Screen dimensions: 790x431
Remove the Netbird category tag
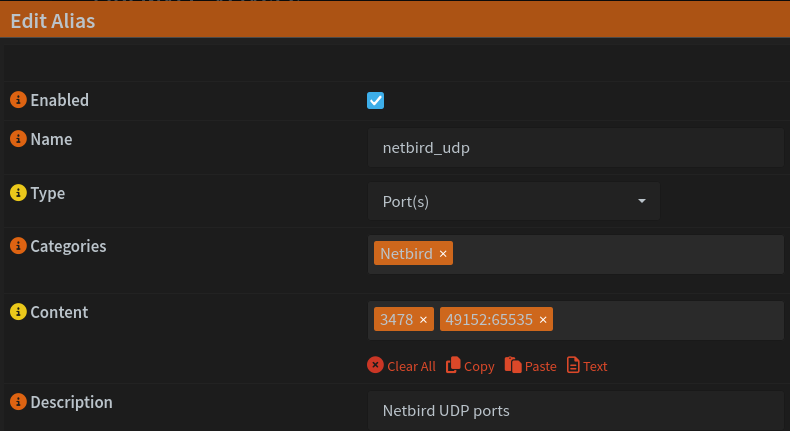coord(443,254)
